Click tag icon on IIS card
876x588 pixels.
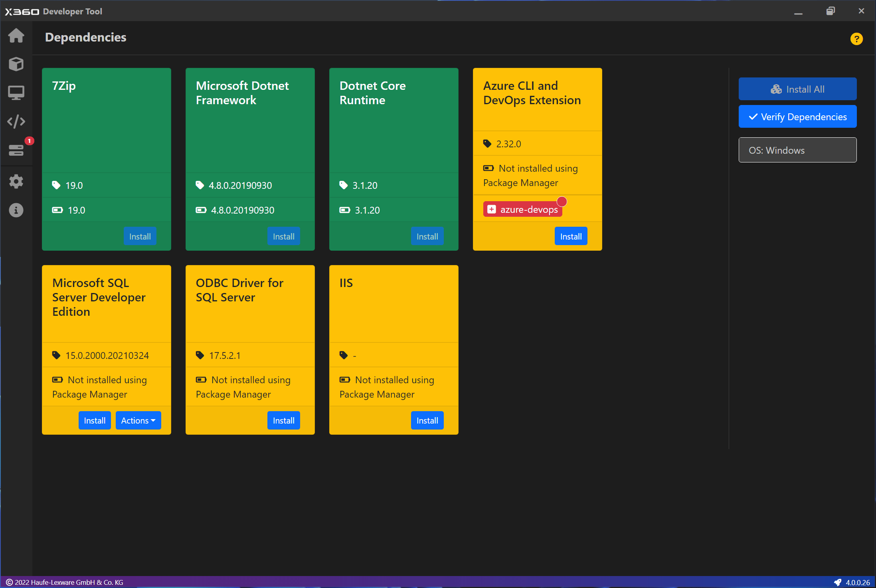344,355
